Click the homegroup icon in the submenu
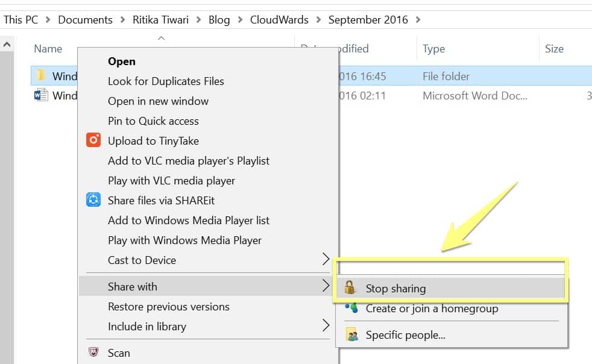Image resolution: width=592 pixels, height=364 pixels. click(351, 308)
